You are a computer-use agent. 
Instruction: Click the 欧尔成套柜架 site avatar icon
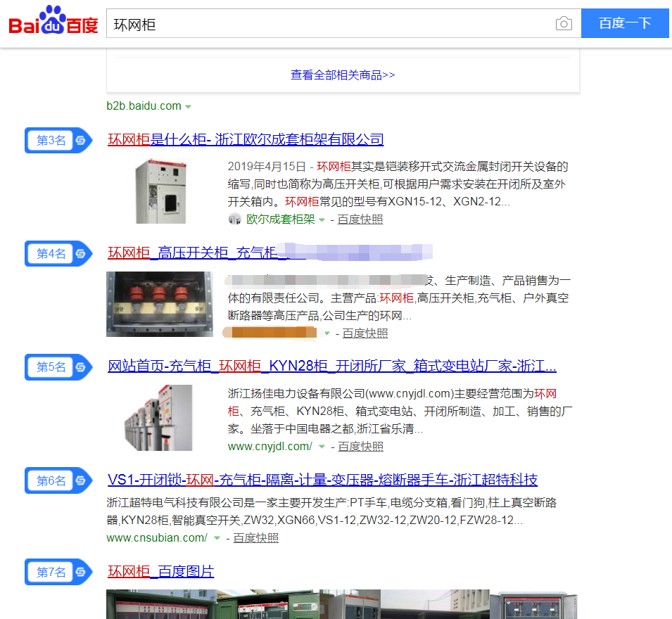[234, 219]
